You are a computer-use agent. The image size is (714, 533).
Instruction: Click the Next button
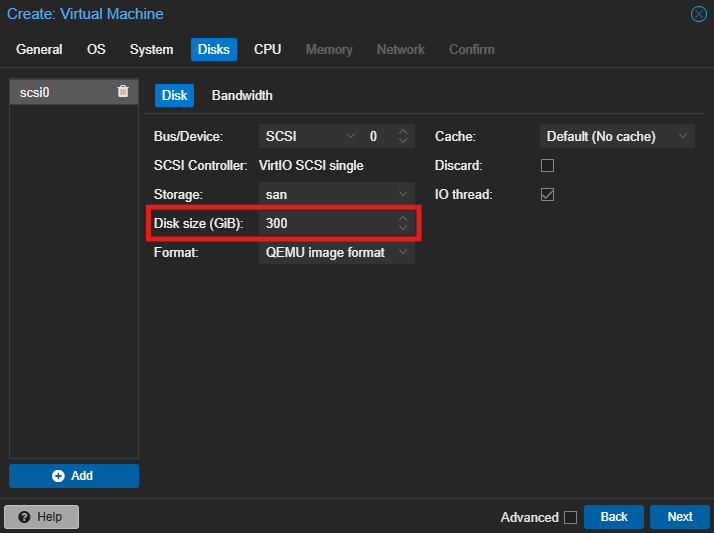pyautogui.click(x=680, y=517)
